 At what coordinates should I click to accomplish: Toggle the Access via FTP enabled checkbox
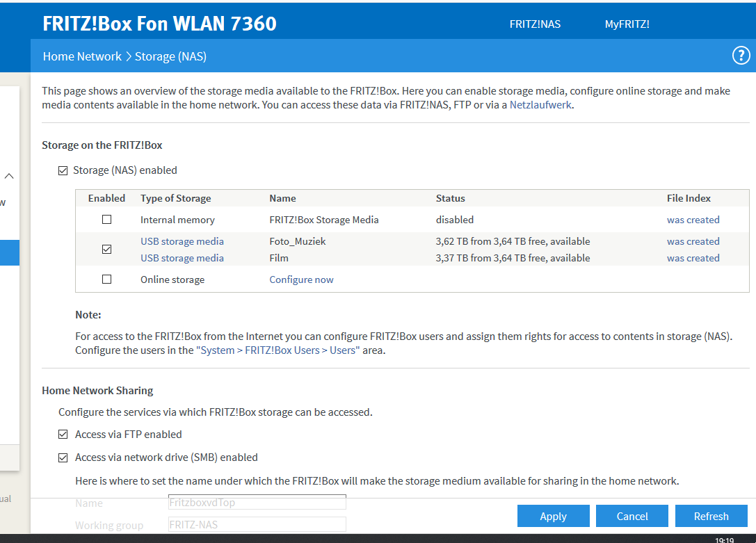point(63,435)
